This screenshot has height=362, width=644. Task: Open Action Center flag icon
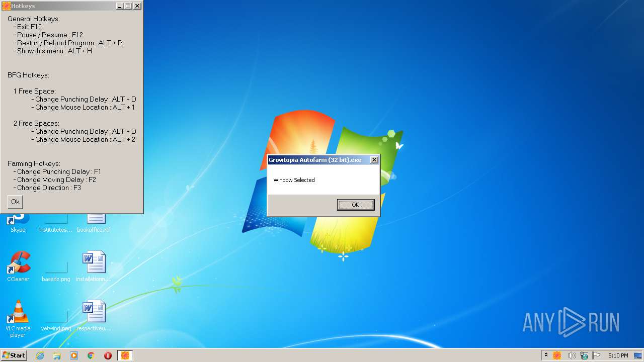(597, 355)
